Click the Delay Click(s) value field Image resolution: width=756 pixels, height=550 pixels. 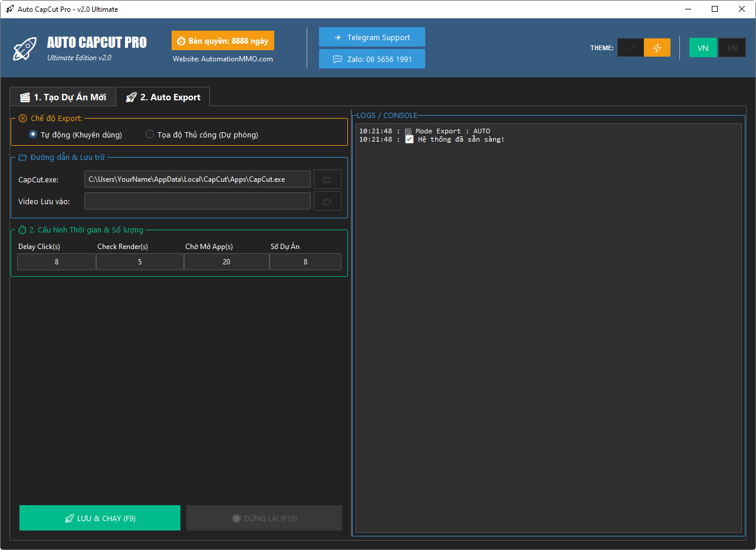(57, 261)
